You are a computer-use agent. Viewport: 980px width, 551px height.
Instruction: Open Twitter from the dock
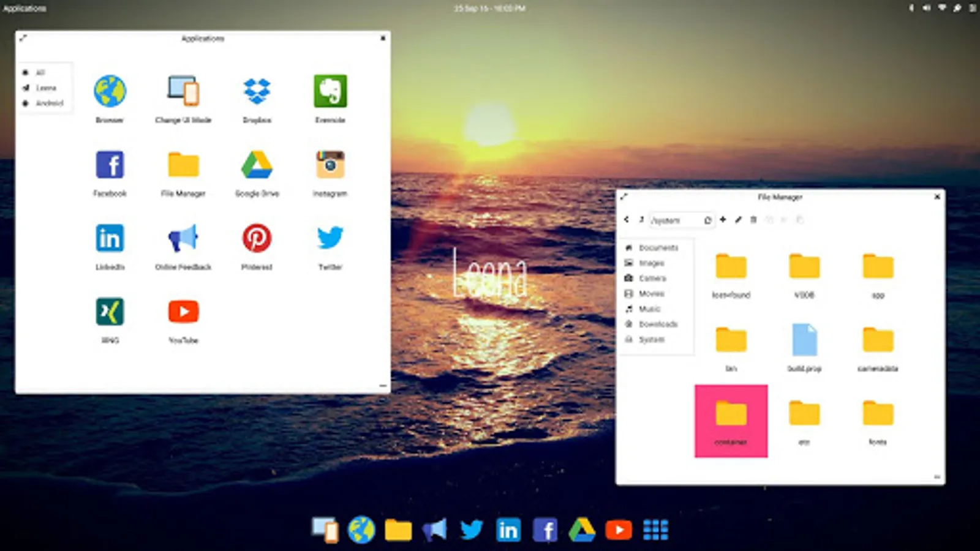pos(472,530)
